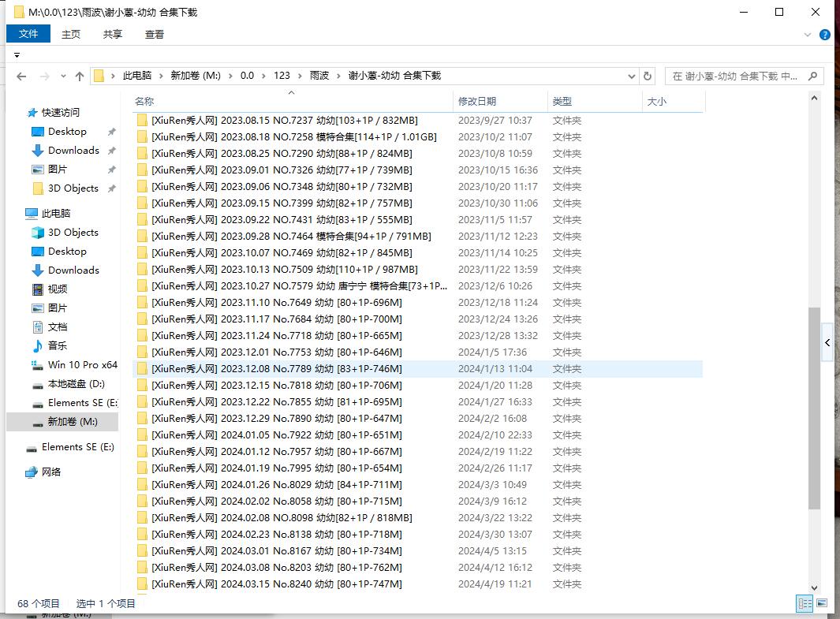Open 视频 folder in navigation pane
The height and width of the screenshot is (619, 840).
[58, 289]
